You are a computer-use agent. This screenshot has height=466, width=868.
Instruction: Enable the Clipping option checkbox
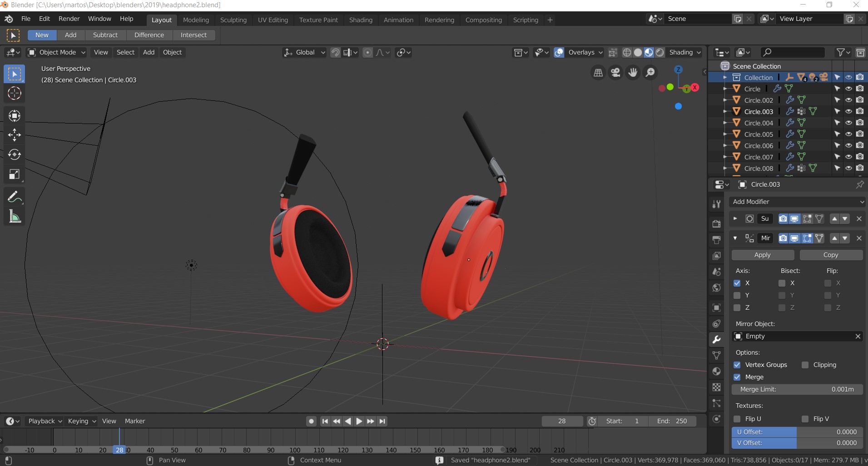(x=805, y=365)
